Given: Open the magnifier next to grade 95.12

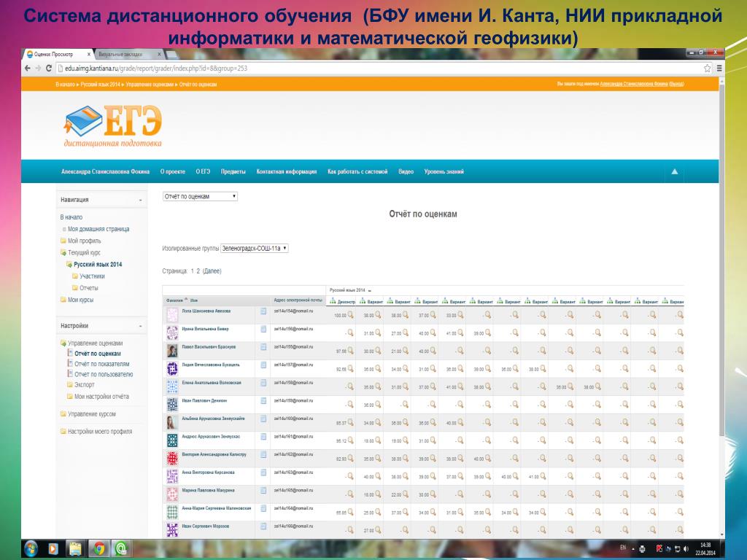Looking at the screenshot, I should (x=351, y=440).
